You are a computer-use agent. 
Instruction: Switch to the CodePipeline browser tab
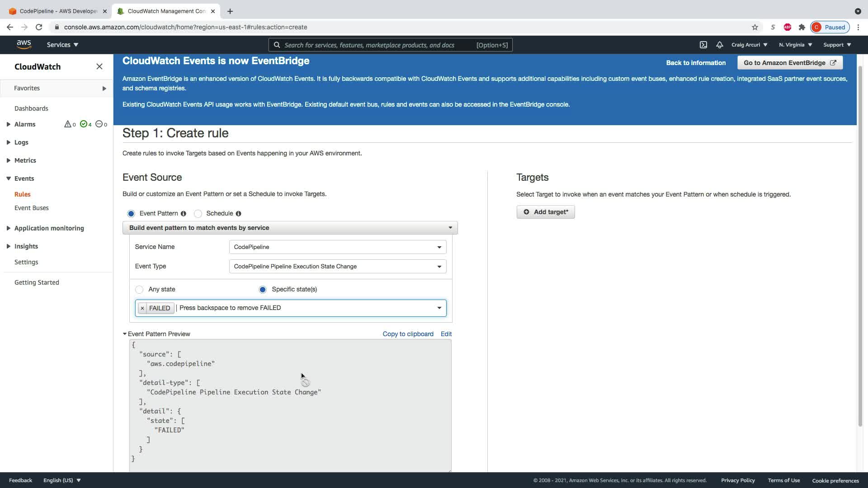click(x=58, y=11)
